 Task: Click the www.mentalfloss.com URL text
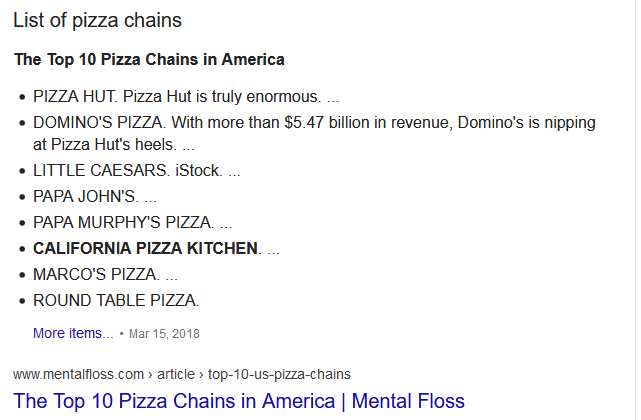(75, 374)
